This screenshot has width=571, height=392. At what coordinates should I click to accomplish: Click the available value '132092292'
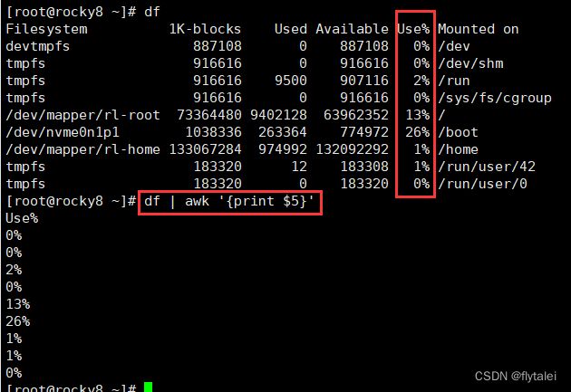point(353,149)
